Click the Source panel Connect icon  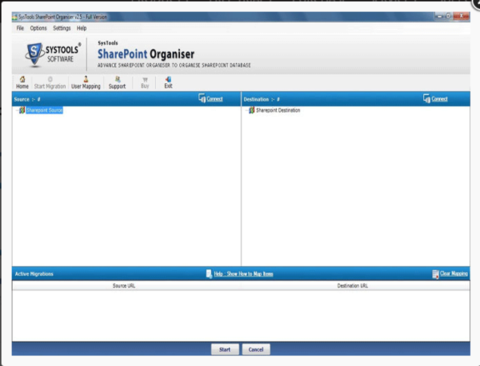coord(202,98)
